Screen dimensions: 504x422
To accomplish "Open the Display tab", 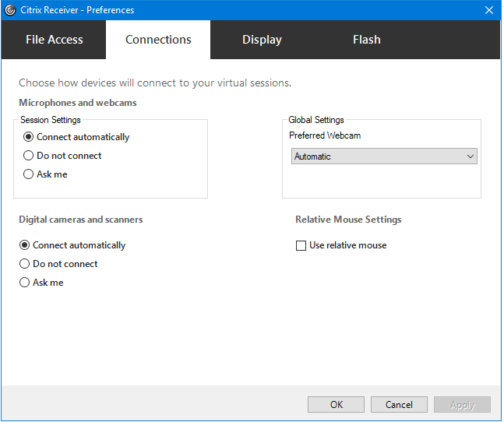I will 262,40.
